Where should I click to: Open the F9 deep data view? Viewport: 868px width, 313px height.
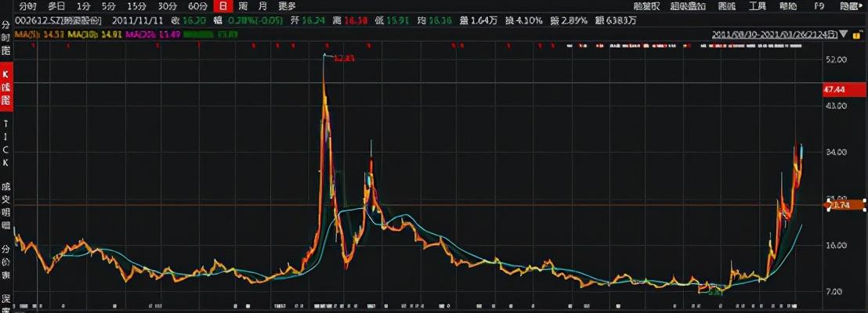point(819,6)
